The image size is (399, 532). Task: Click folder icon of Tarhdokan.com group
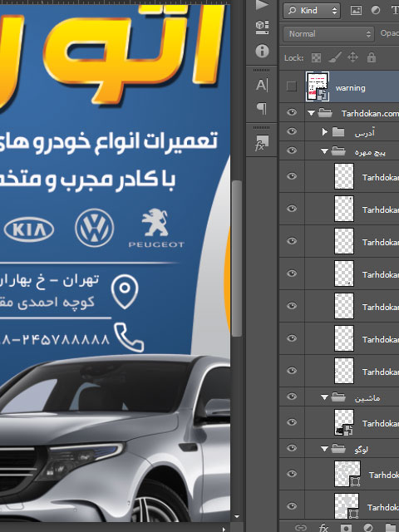325,113
